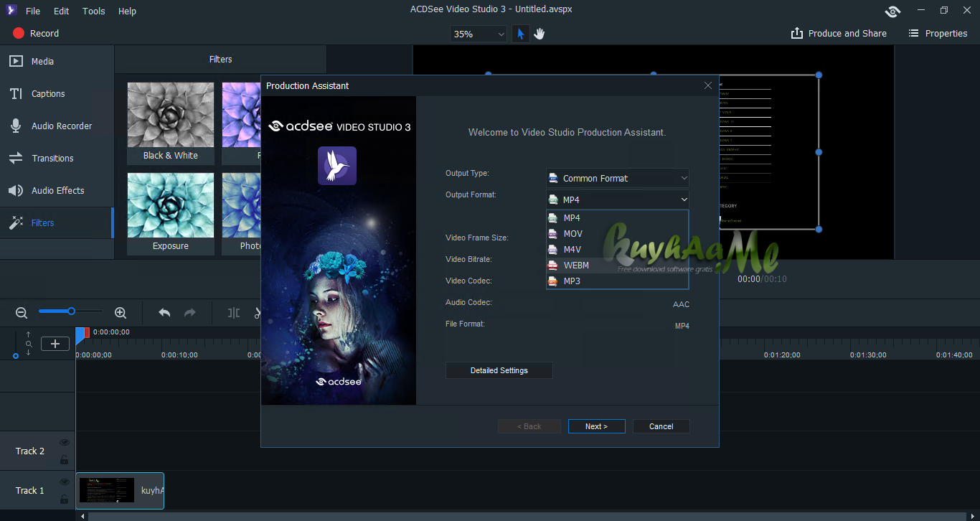Screen dimensions: 980x521
Task: Select the Track 1 label
Action: pos(30,490)
